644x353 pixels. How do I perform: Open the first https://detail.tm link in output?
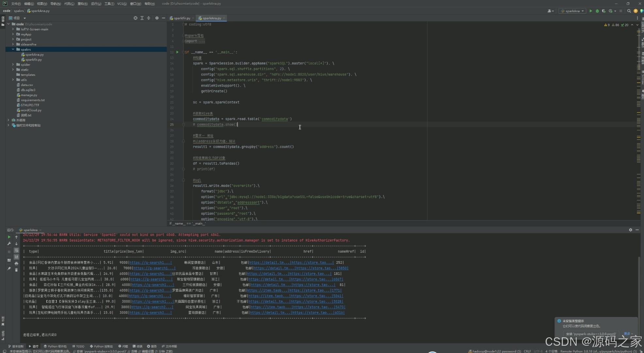269,262
